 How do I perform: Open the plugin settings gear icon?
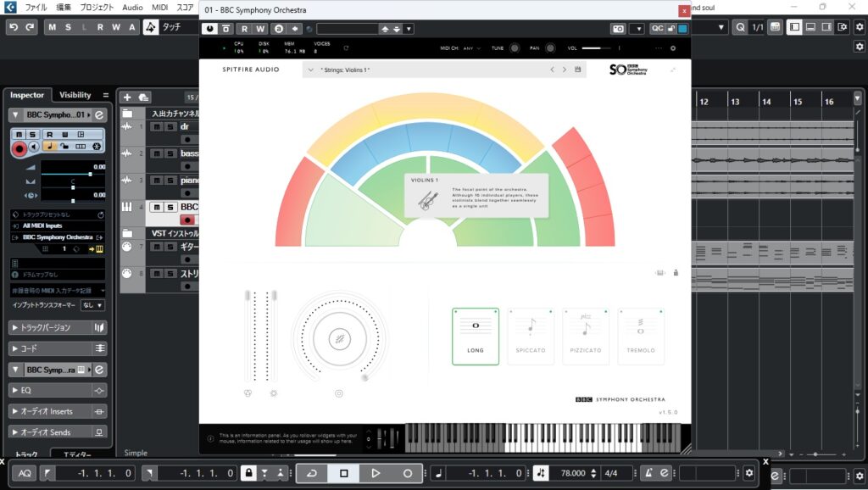coord(673,48)
